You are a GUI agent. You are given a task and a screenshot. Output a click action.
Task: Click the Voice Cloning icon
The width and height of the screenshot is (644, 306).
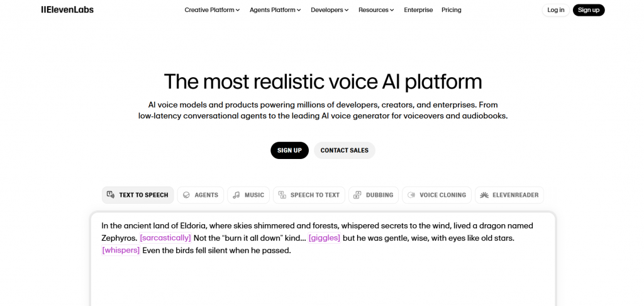(x=411, y=195)
